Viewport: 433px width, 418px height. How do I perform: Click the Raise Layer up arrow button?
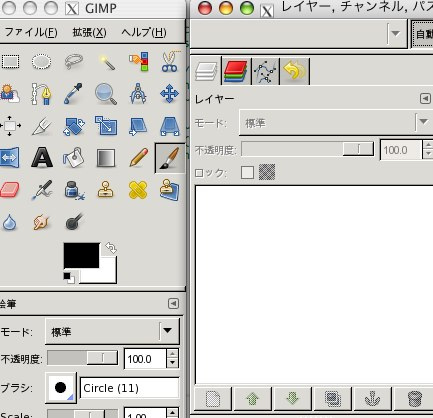pyautogui.click(x=253, y=398)
